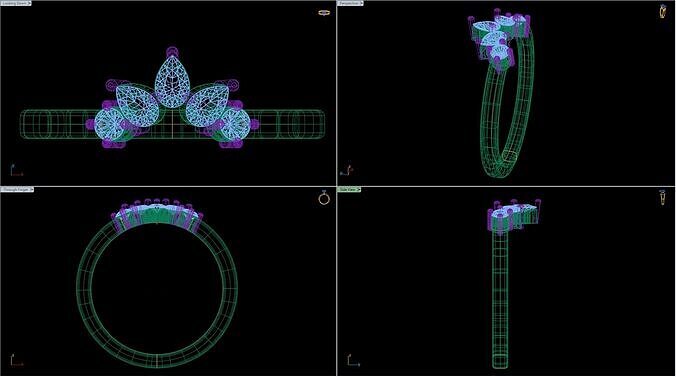
Task: Click the ring preview icon in Perspective viewport
Action: (x=663, y=11)
